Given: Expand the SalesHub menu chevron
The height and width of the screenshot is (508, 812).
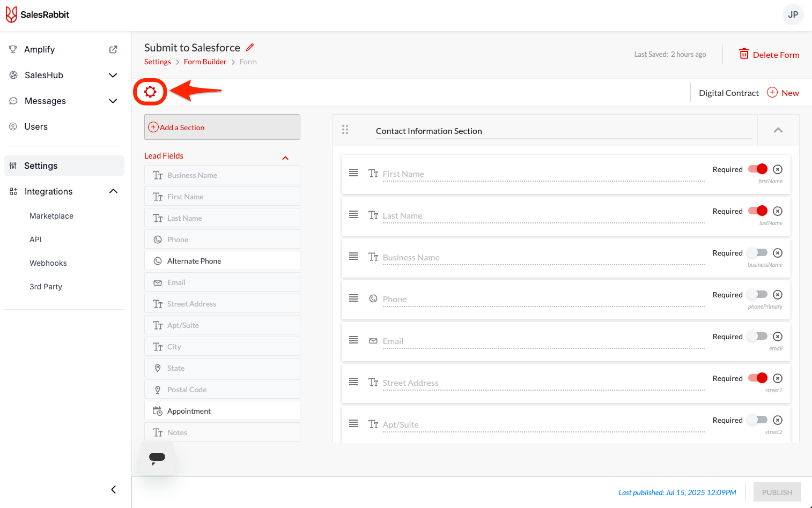Looking at the screenshot, I should click(113, 75).
